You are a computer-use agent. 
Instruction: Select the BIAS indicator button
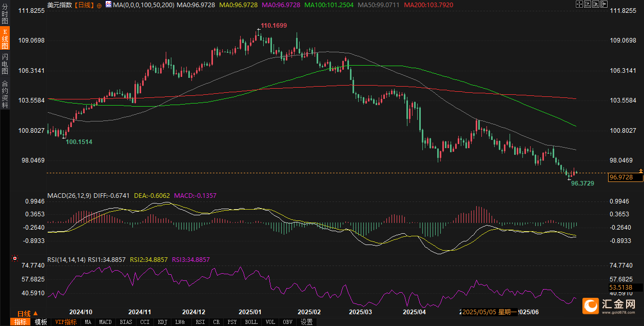pyautogui.click(x=126, y=322)
